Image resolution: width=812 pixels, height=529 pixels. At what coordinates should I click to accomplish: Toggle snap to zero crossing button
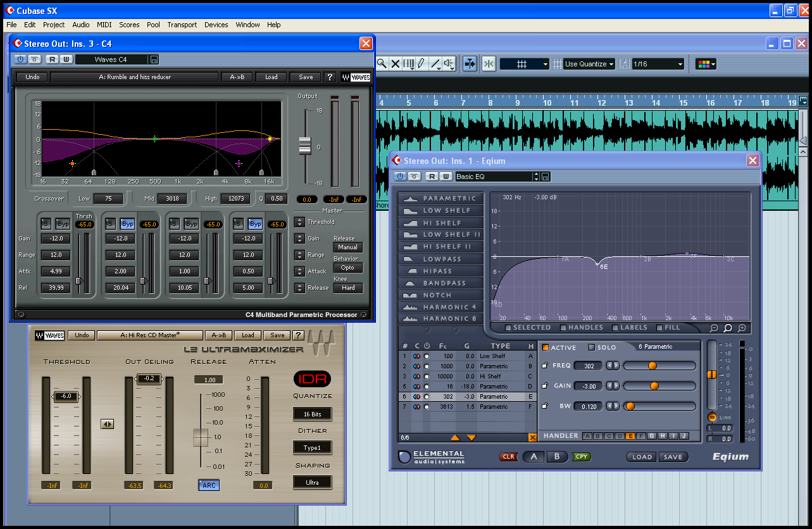pos(489,64)
